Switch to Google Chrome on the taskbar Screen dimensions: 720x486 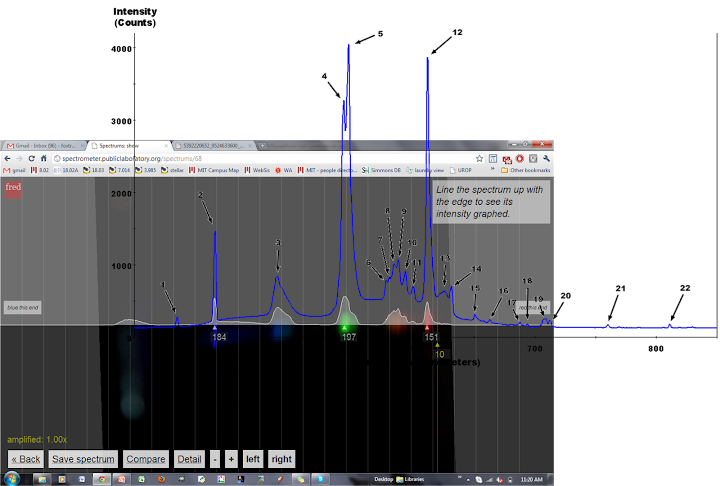coord(101,479)
